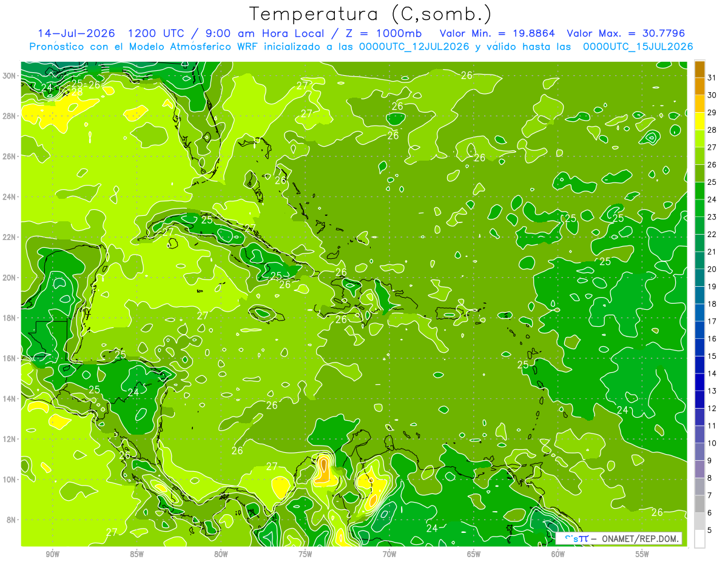Click legend value 13
728x562 pixels.
712,391
